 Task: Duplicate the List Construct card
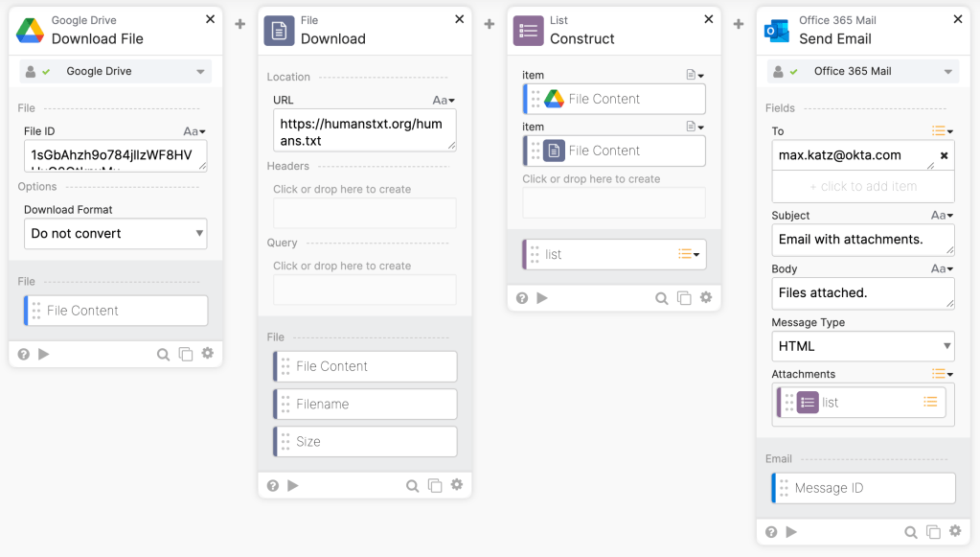pos(684,297)
